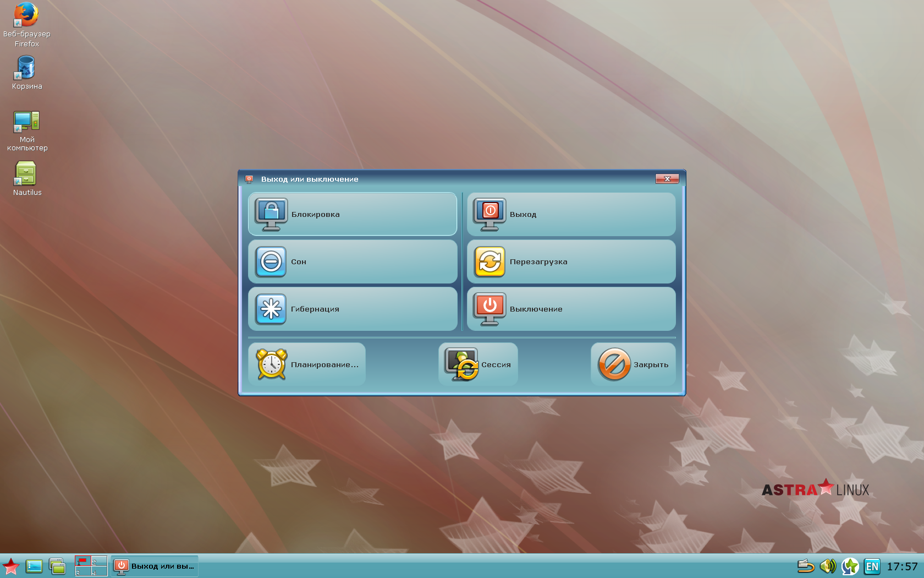Switch to virtual desktop 1 in pager
Screen dimensions: 924x578
83,561
